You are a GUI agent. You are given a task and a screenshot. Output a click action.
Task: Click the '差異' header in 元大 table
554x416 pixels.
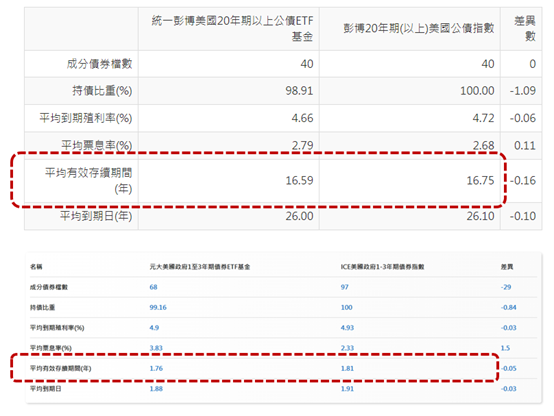pos(507,266)
